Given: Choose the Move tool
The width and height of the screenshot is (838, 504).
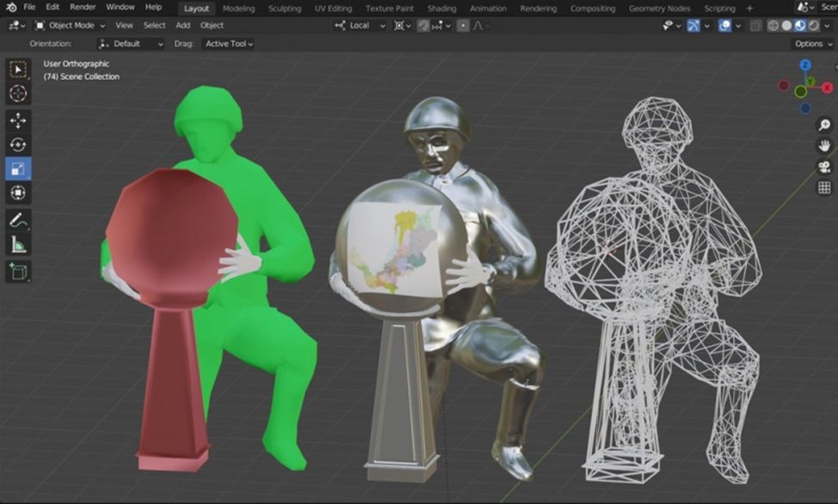Looking at the screenshot, I should coord(18,120).
